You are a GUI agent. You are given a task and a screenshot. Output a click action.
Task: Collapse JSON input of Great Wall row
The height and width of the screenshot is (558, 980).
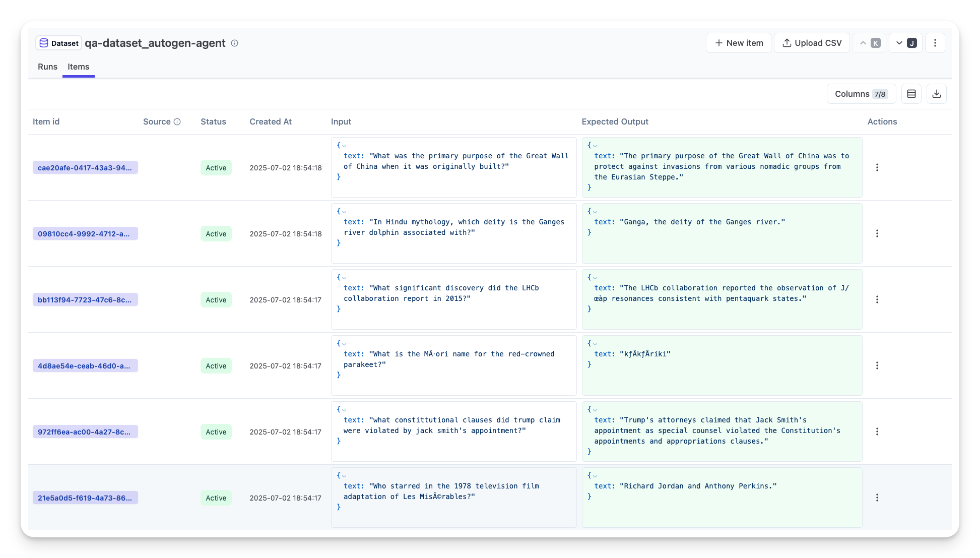[x=344, y=146]
